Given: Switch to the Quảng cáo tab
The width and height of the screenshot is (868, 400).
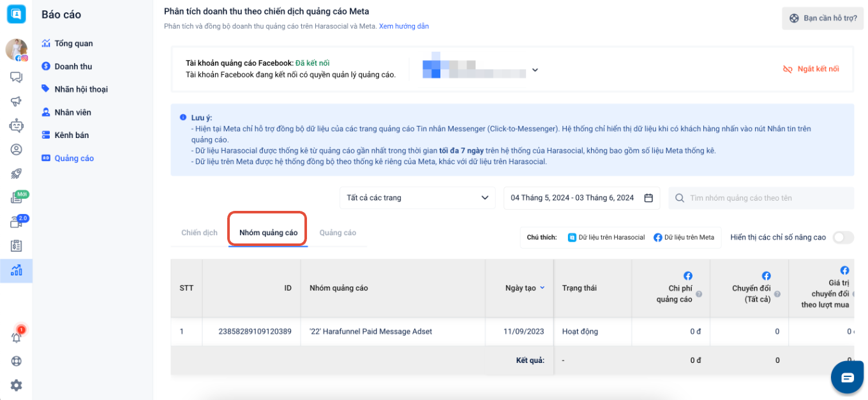Looking at the screenshot, I should 338,232.
